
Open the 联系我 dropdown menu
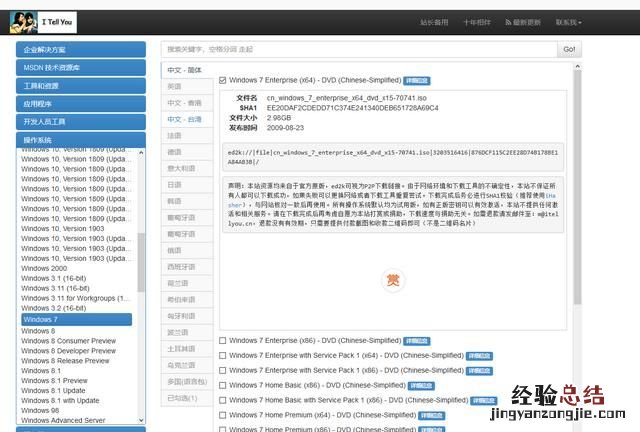click(569, 22)
